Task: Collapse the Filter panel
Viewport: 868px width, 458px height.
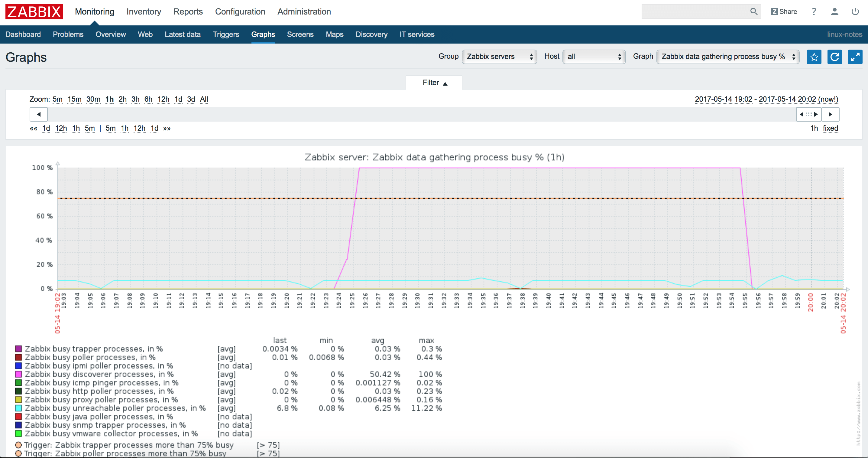Action: coord(434,83)
